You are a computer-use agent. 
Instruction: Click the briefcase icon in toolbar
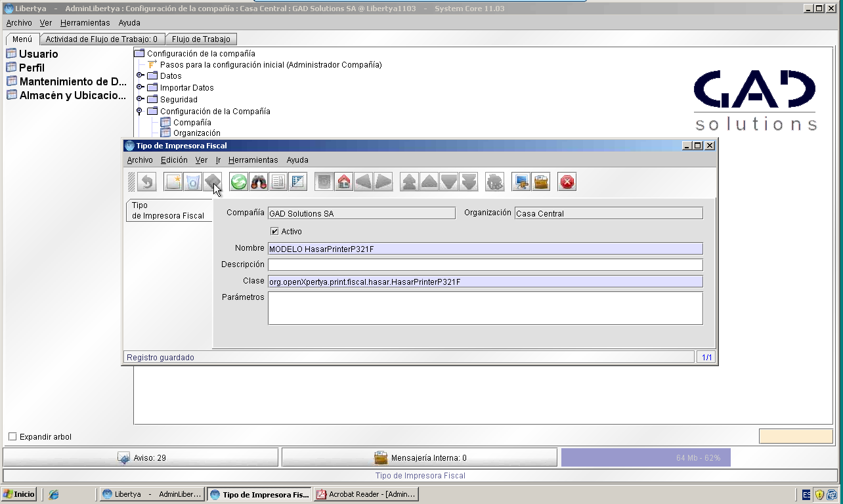pyautogui.click(x=541, y=182)
